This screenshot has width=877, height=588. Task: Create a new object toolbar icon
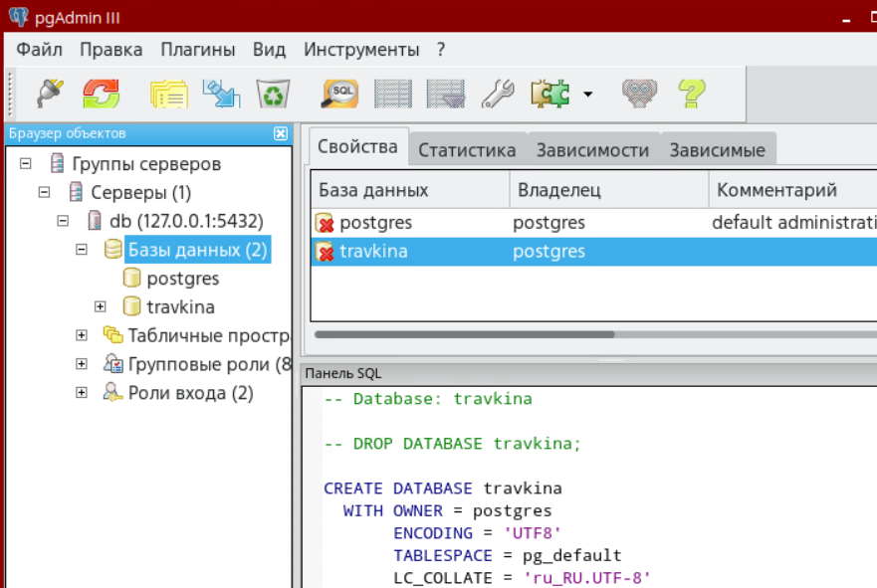tap(221, 94)
